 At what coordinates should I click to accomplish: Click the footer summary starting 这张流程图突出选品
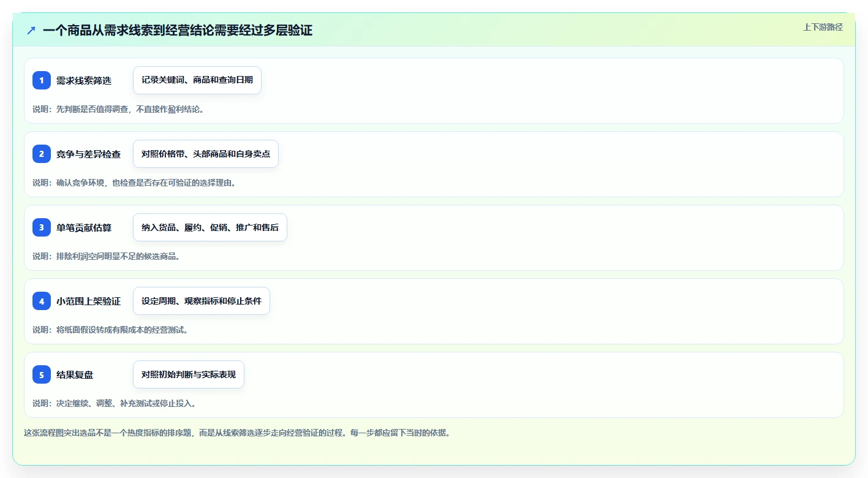tap(238, 433)
